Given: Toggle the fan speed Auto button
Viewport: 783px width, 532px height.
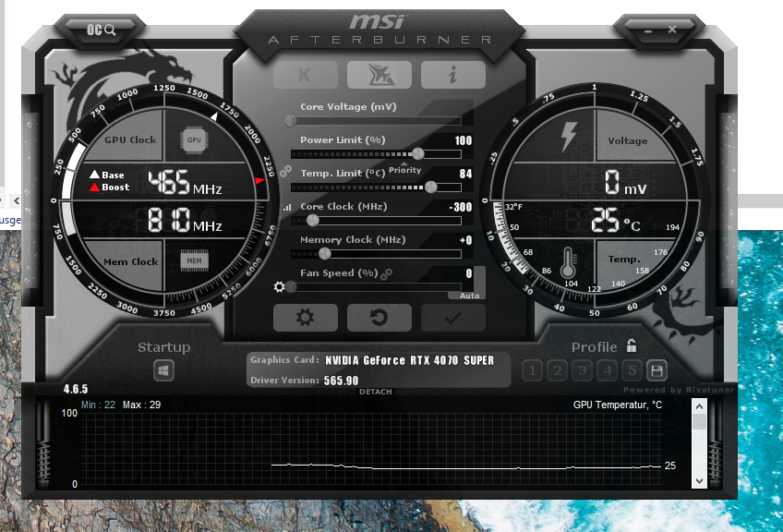Looking at the screenshot, I should click(469, 296).
